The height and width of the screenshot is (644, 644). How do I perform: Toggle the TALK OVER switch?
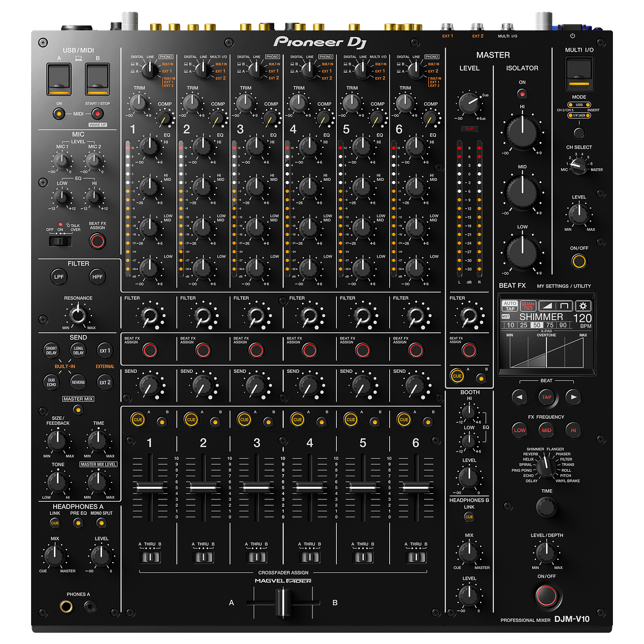click(x=60, y=241)
